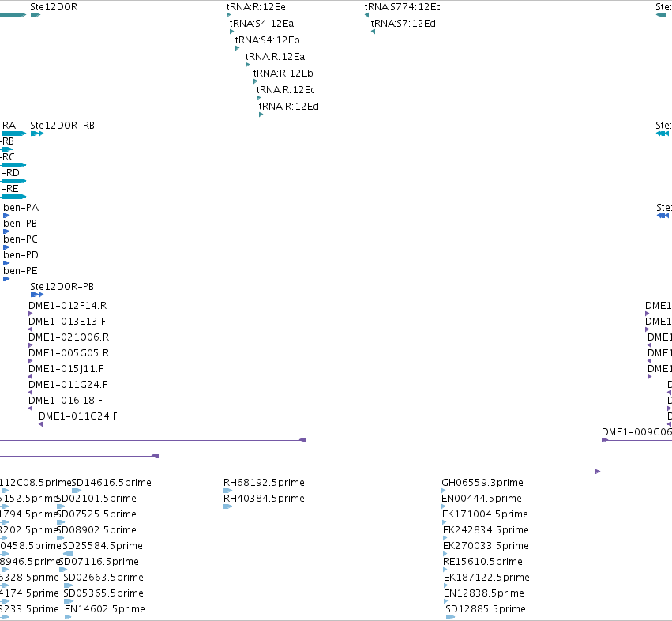Click the purple arrow under DME1-013E13.F
Viewport: 672px width, 621px height.
[x=31, y=329]
